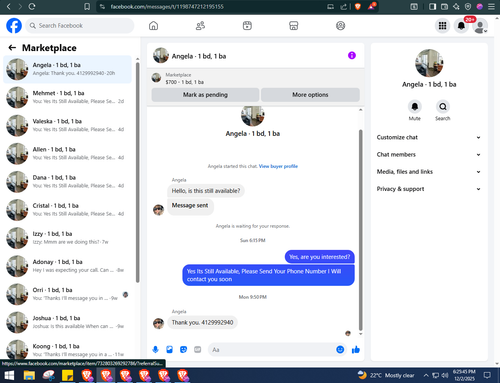Screen dimensions: 500x383
Task: Open the Groups icon in top nav
Action: (340, 26)
